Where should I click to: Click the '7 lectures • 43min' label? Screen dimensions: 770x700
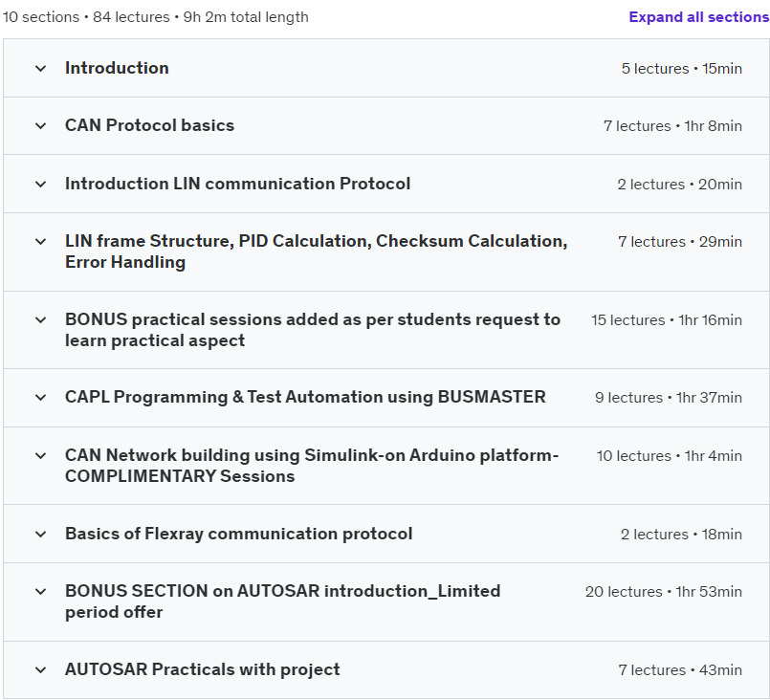click(680, 670)
